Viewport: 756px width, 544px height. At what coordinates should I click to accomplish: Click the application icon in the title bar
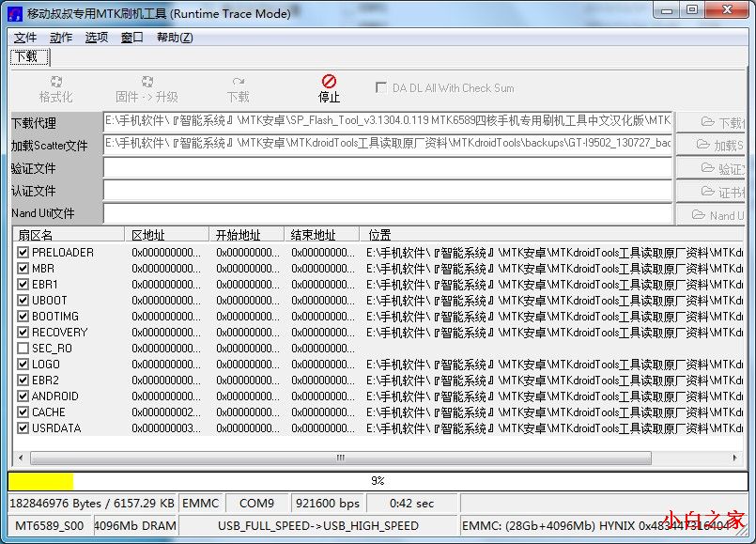[15, 13]
